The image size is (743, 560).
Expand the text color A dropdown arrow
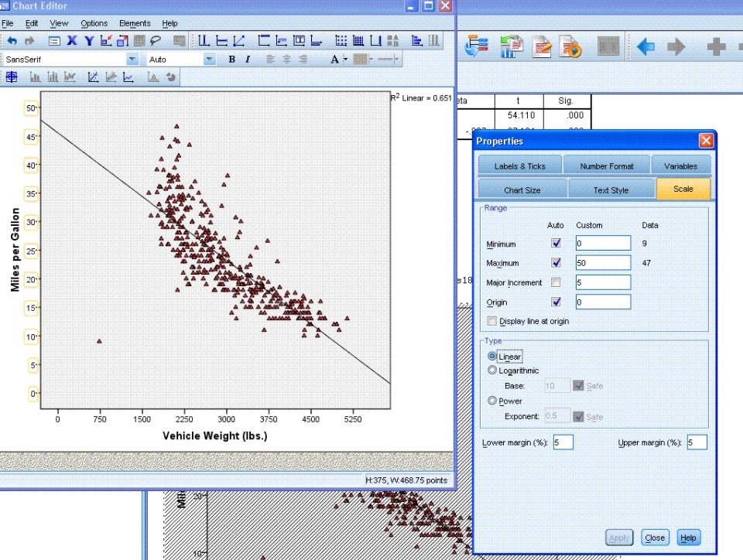tap(344, 59)
